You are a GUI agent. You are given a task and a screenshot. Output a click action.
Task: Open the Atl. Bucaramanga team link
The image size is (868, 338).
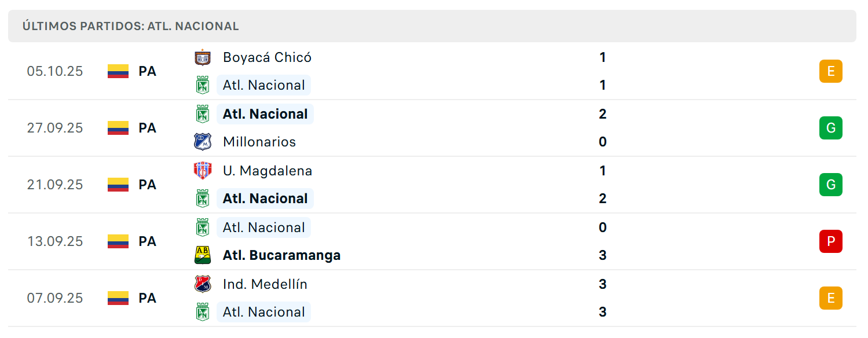(281, 255)
